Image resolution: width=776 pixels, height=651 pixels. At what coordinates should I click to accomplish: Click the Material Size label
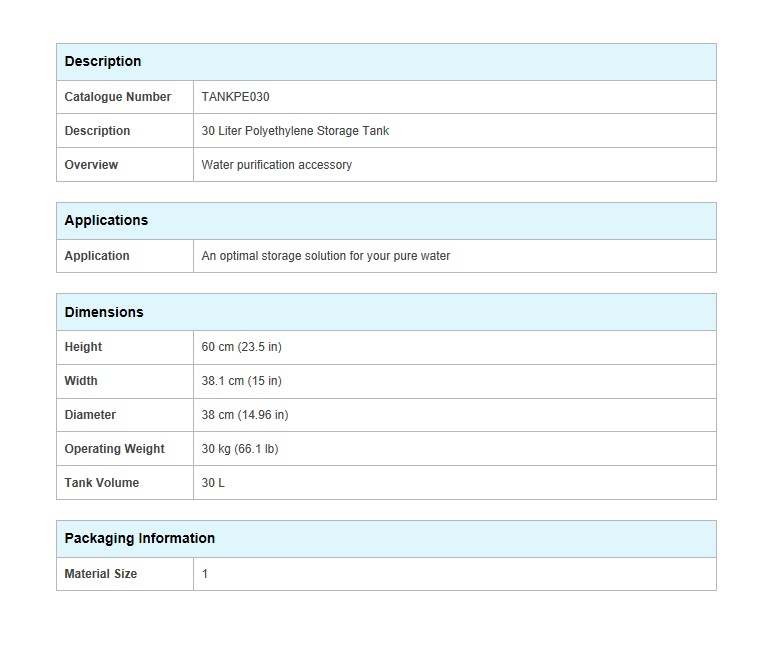[x=101, y=574]
